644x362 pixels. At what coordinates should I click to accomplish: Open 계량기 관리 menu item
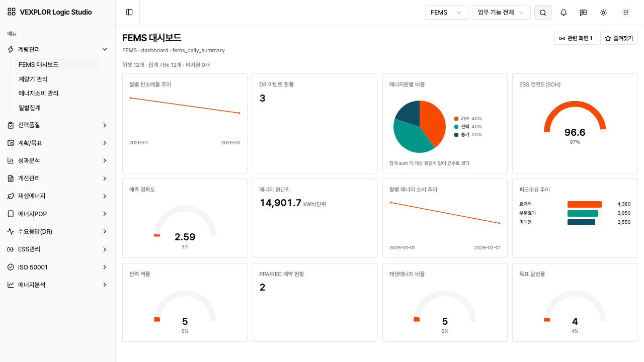click(58, 79)
